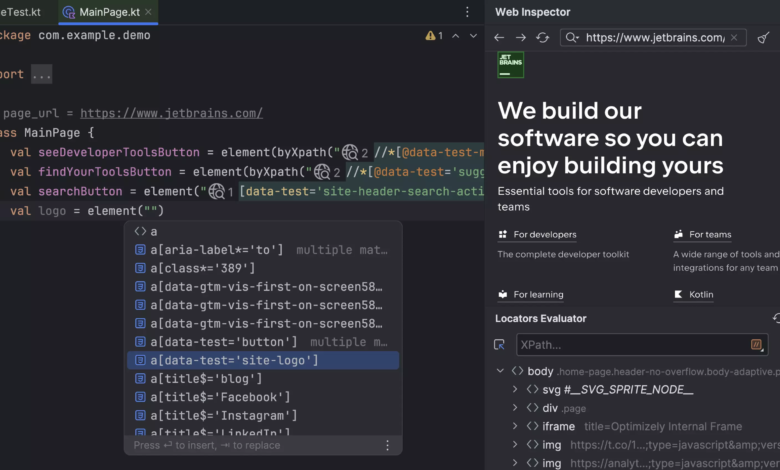Image resolution: width=780 pixels, height=470 pixels.
Task: Click the locator icon on searchButton line
Action: tap(217, 191)
